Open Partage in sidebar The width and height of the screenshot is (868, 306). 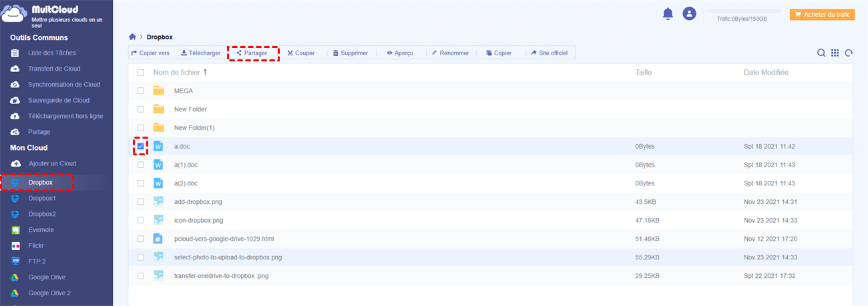[x=39, y=132]
